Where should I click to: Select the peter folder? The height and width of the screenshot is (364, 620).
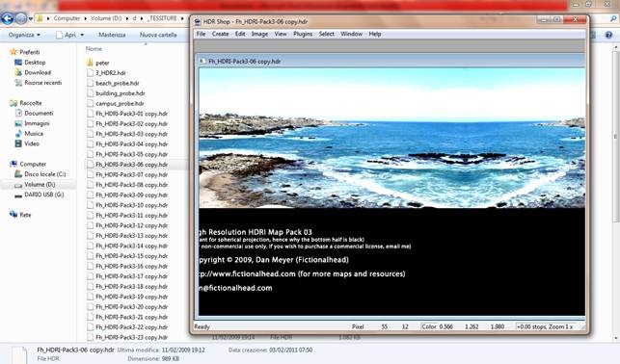tap(102, 63)
